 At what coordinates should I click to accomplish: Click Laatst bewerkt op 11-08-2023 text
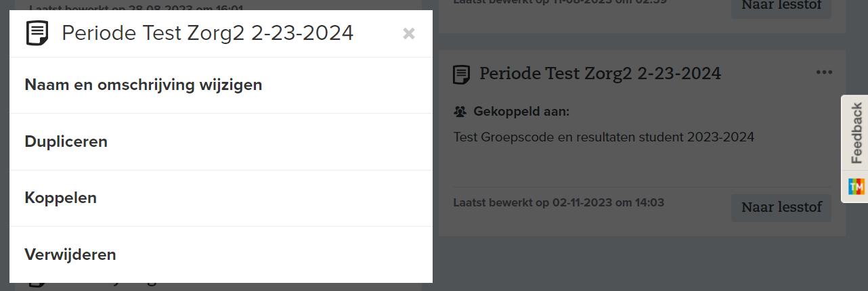(560, 2)
